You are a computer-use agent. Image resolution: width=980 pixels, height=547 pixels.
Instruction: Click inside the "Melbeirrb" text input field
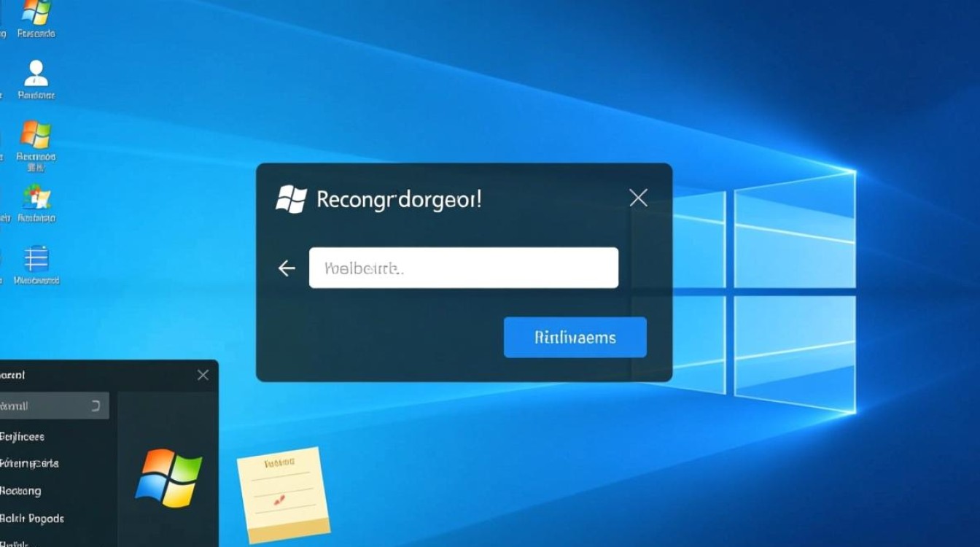click(464, 267)
